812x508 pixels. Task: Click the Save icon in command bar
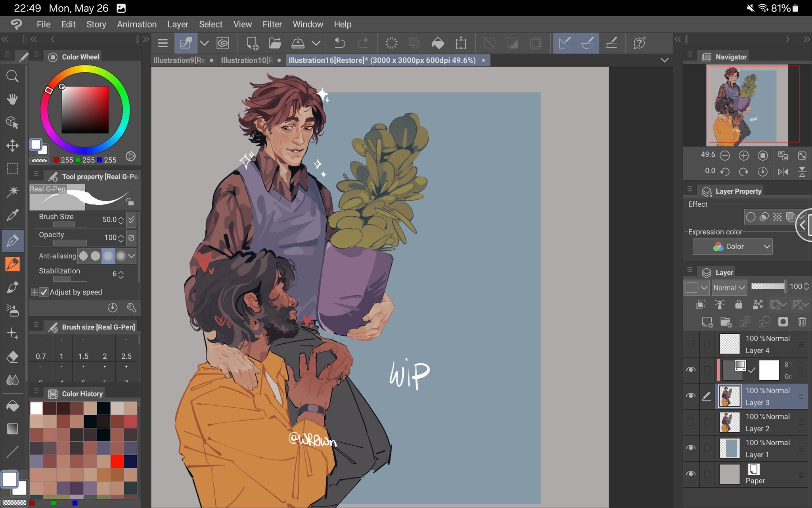click(298, 43)
